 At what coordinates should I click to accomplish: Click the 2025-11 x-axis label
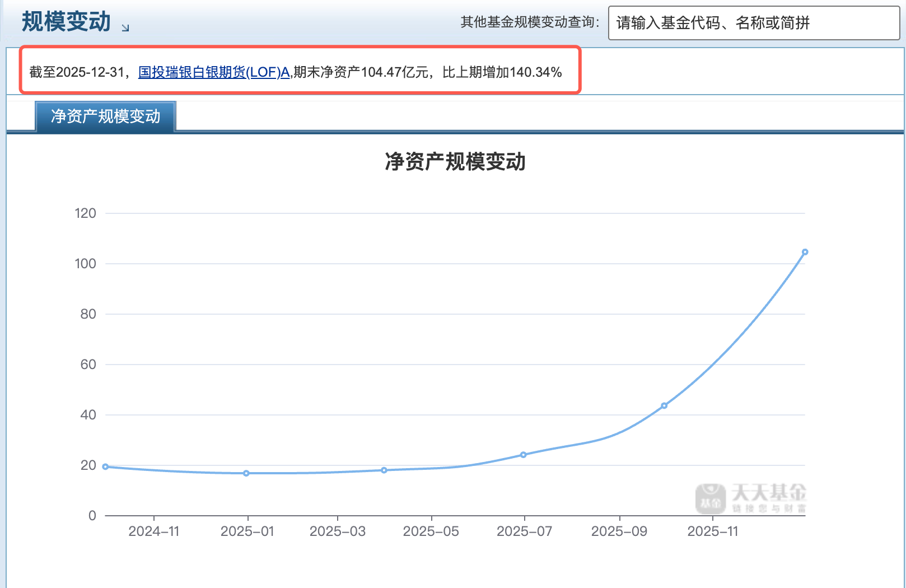tap(713, 531)
